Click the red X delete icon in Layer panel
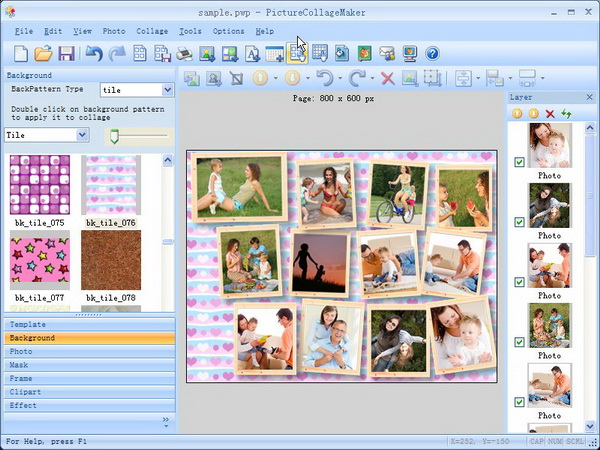600x450 pixels. point(550,114)
